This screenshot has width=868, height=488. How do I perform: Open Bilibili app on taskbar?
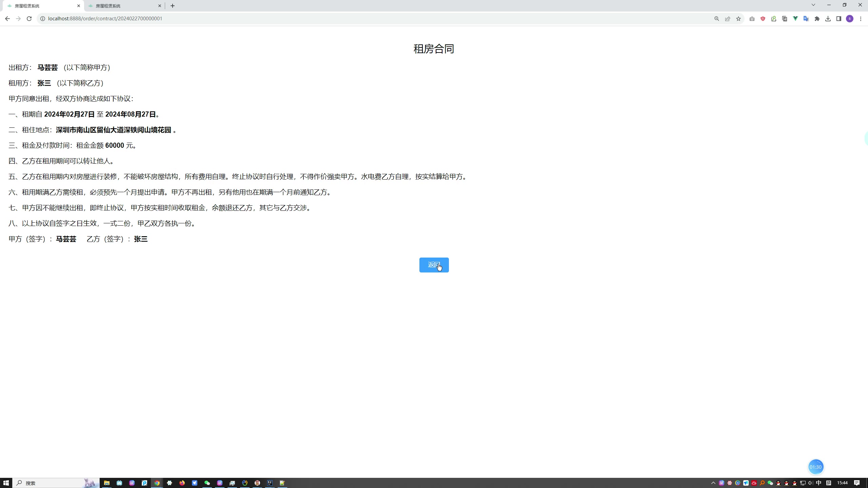[119, 483]
